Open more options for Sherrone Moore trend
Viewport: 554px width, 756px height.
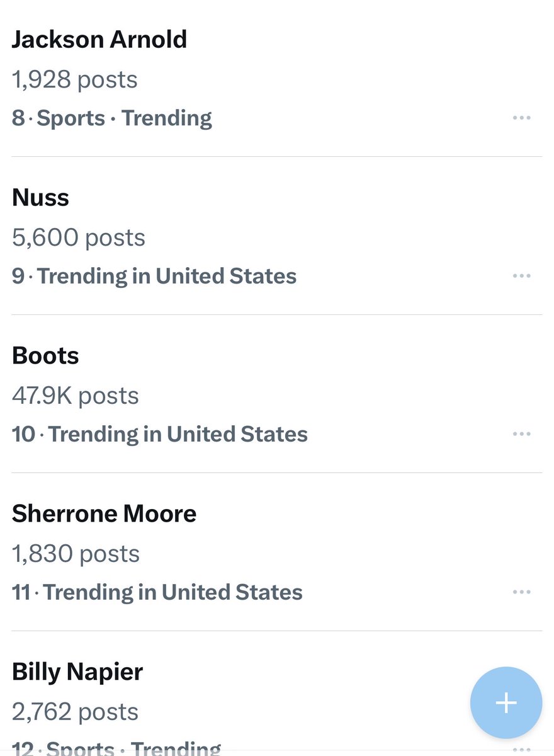[x=521, y=592]
